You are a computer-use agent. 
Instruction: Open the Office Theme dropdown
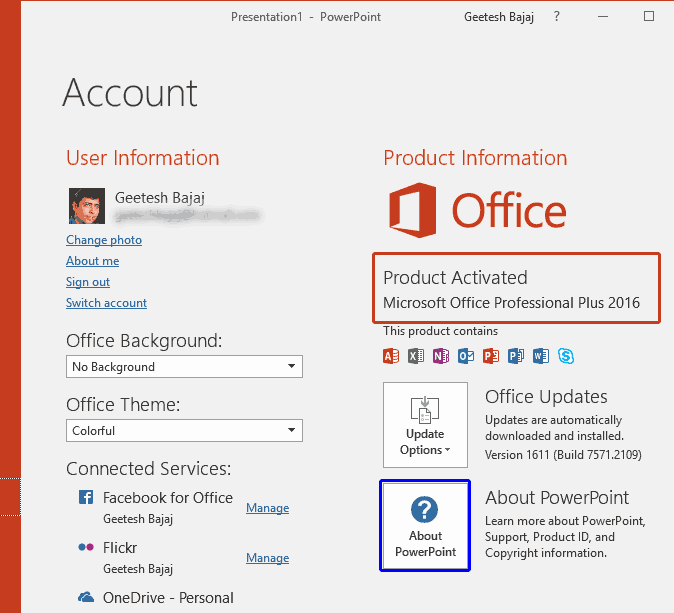tap(184, 430)
